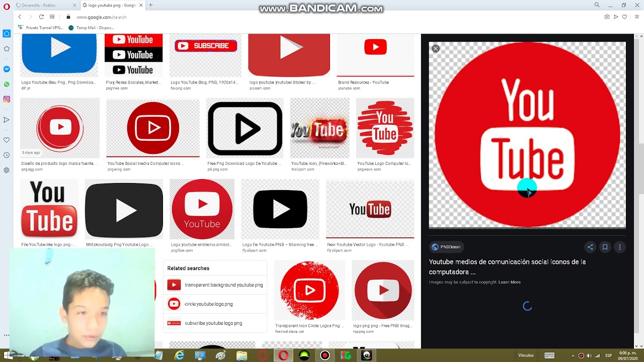Viewport: 644px width, 362px height.
Task: Click the ESP language indicator in tray
Action: coord(608,355)
